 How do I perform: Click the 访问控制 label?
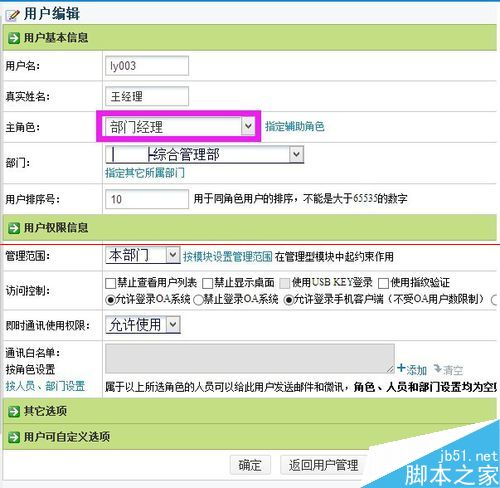click(28, 291)
